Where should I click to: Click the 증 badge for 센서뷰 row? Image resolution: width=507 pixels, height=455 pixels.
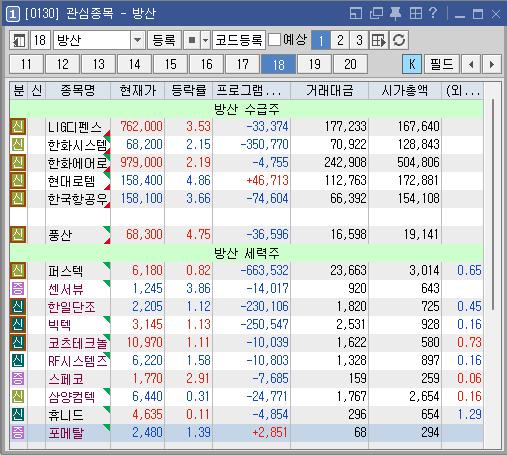point(18,288)
